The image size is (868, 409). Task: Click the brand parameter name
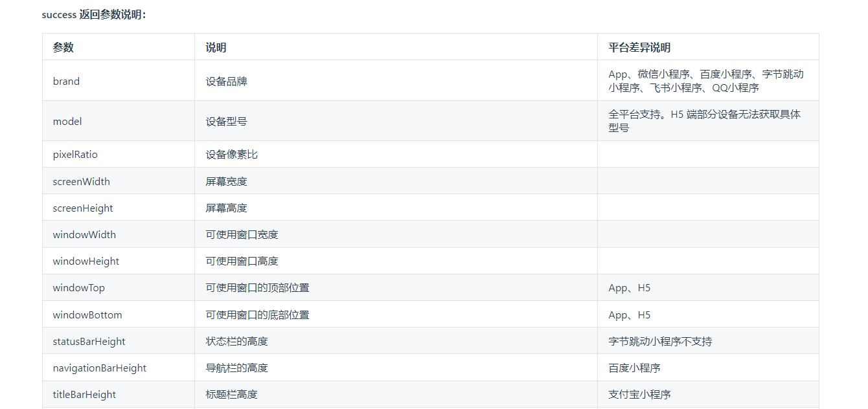(65, 81)
